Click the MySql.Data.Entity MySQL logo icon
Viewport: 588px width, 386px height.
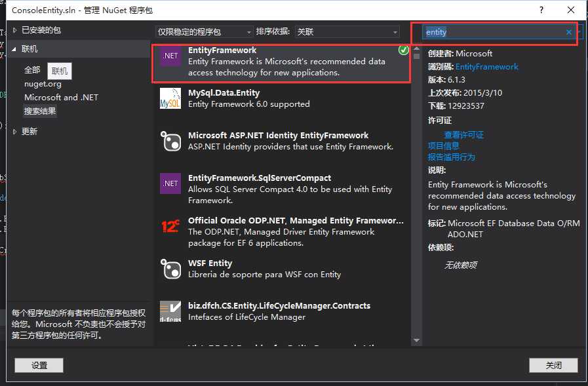tap(170, 98)
